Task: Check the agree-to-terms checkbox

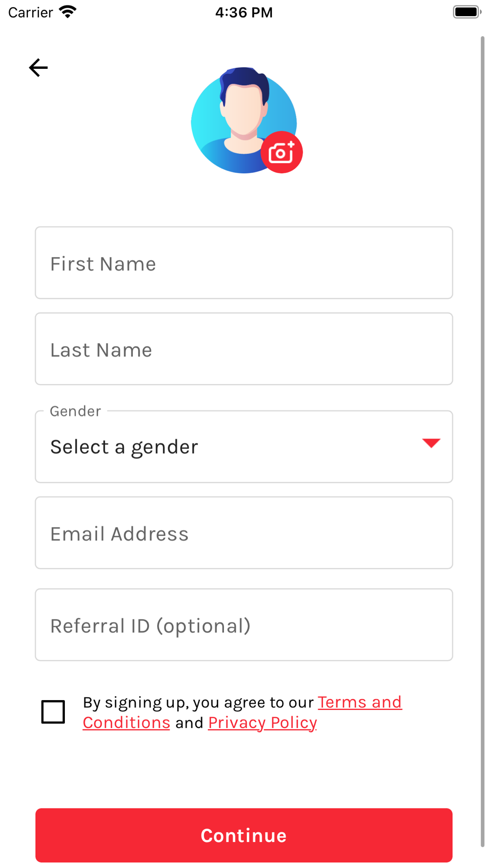Action: (53, 712)
